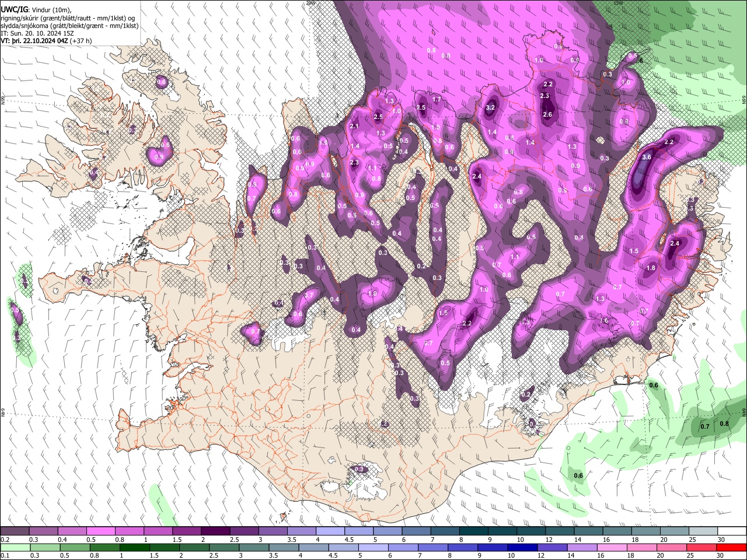Select light grey snow swatch between 25 and 30
This screenshot has height=560, width=747.
coord(703,531)
